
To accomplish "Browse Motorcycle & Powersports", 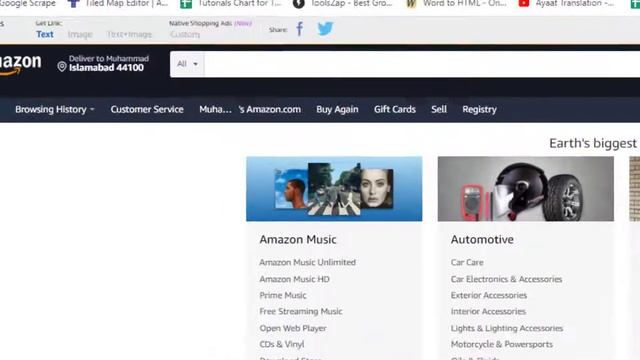I will tap(502, 344).
